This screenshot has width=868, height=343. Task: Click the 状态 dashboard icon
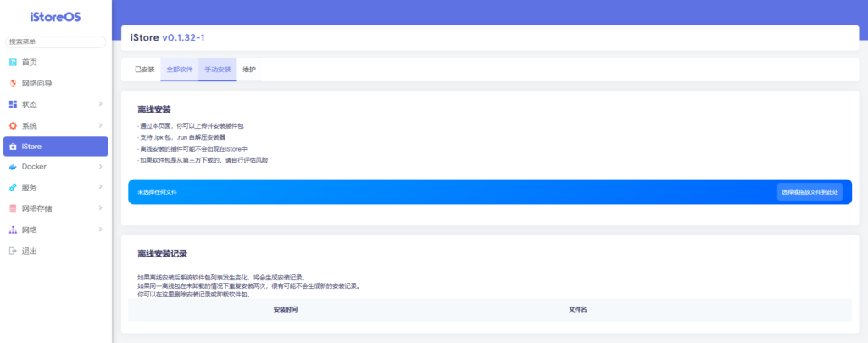point(14,104)
